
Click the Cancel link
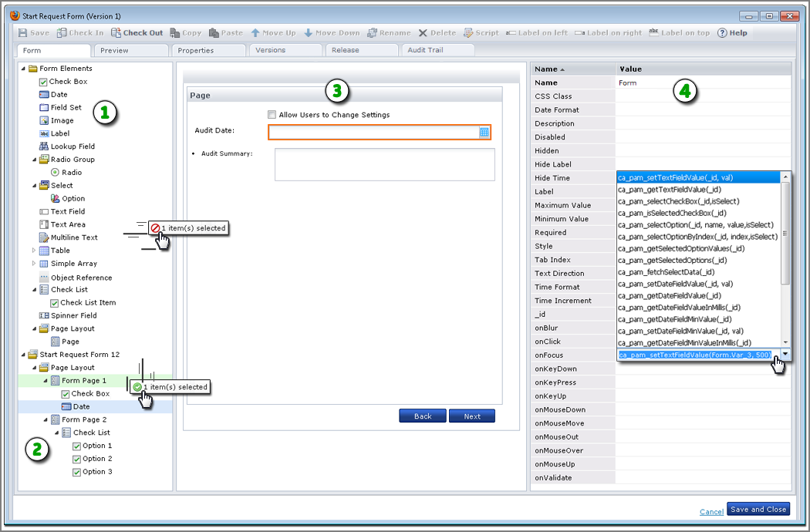tap(710, 511)
